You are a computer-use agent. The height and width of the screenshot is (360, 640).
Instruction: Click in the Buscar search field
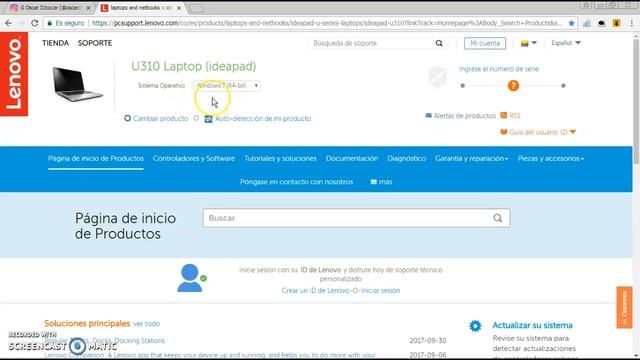(356, 218)
